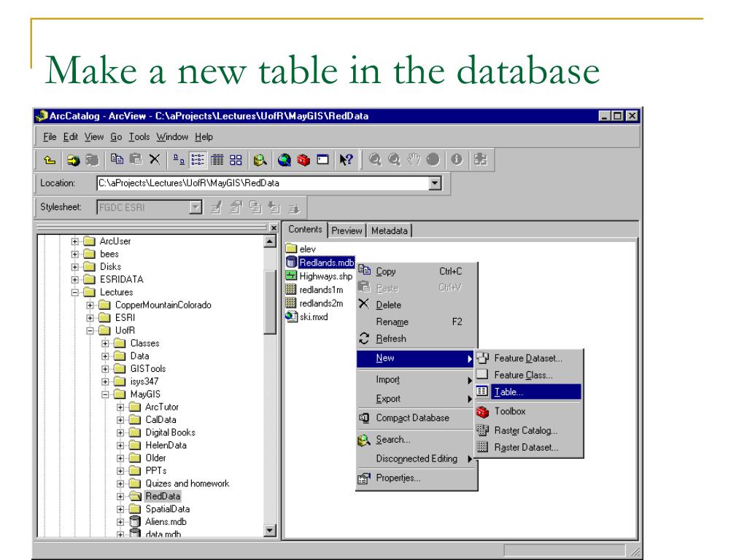This screenshot has width=747, height=560.
Task: Switch to the Metadata tab
Action: pos(390,230)
